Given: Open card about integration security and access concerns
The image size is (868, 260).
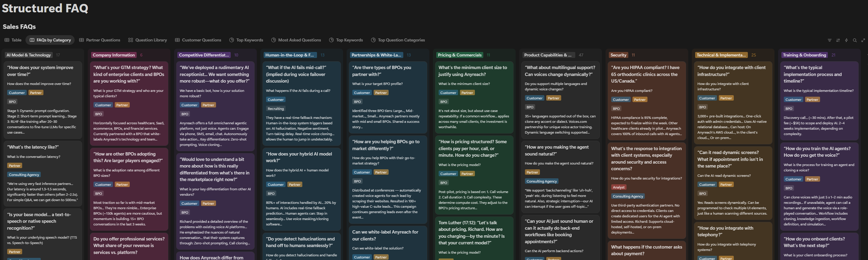Looking at the screenshot, I should click(647, 191).
